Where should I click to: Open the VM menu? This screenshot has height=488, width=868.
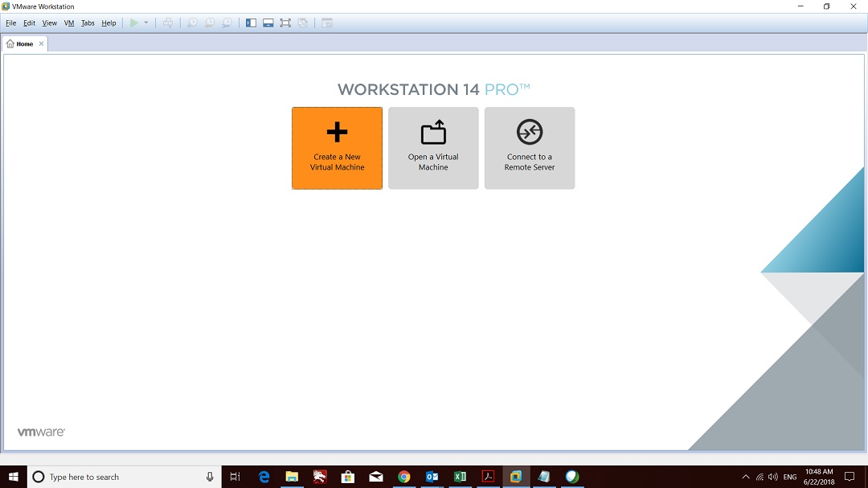pos(69,23)
